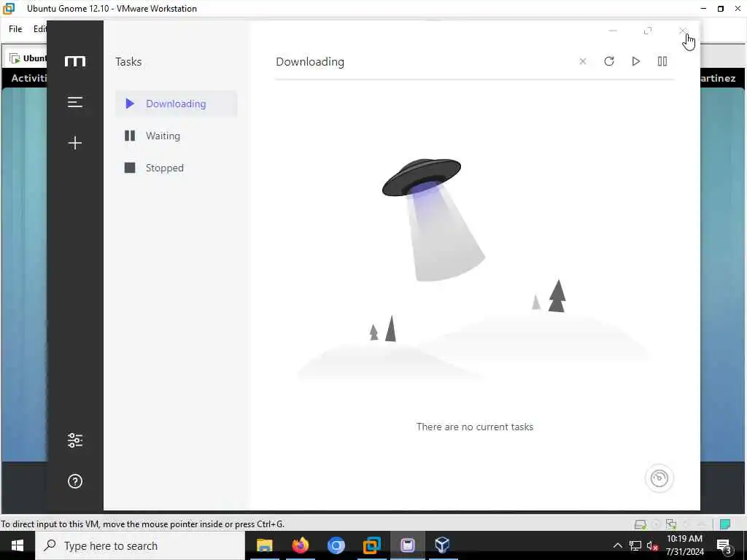Maximize the VMware Workstation window

click(x=721, y=9)
